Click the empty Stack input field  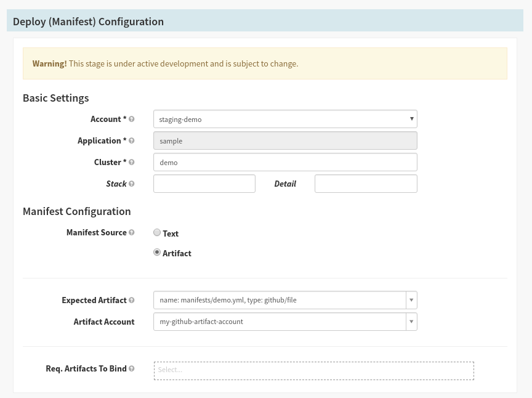pos(204,184)
